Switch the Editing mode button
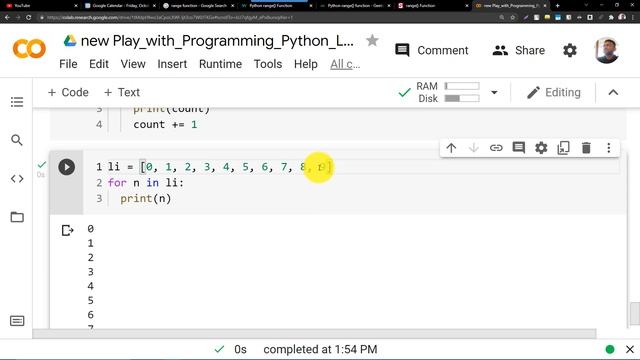Screen dimensions: 640x360 pos(553,92)
